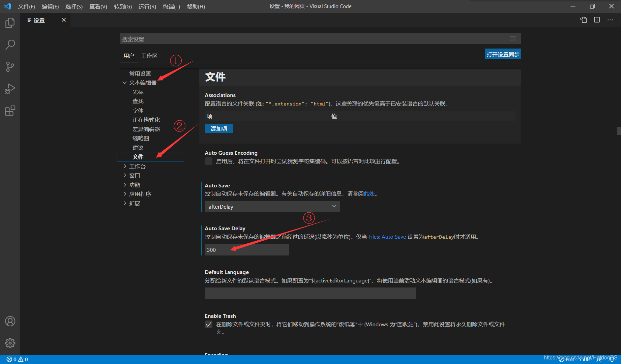Click the Default Language text field
The width and height of the screenshot is (621, 364).
point(310,293)
